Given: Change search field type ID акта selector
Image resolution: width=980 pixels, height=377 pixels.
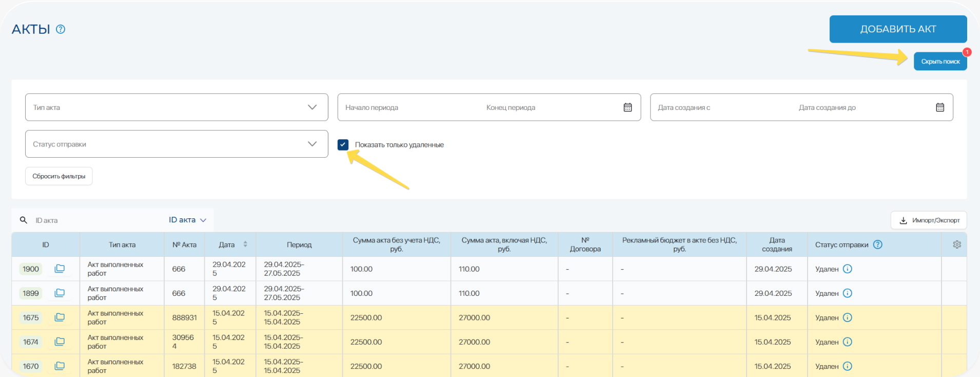Looking at the screenshot, I should [x=187, y=220].
